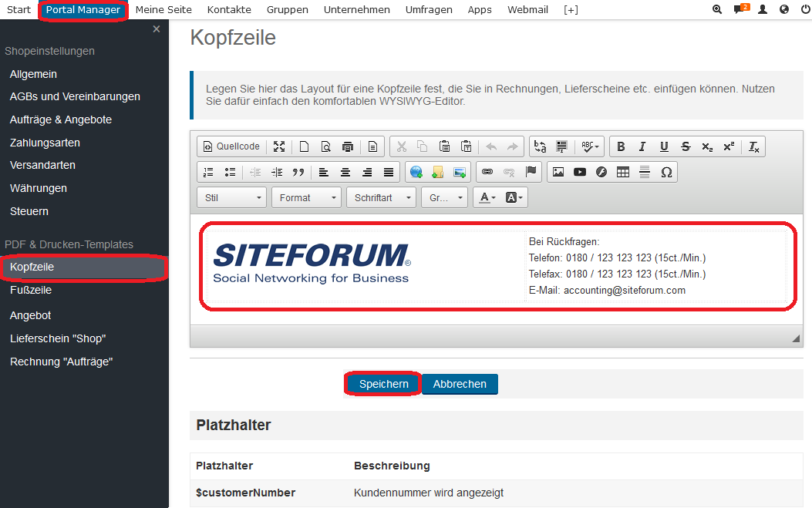
Task: Justify the text alignment
Action: tap(389, 173)
